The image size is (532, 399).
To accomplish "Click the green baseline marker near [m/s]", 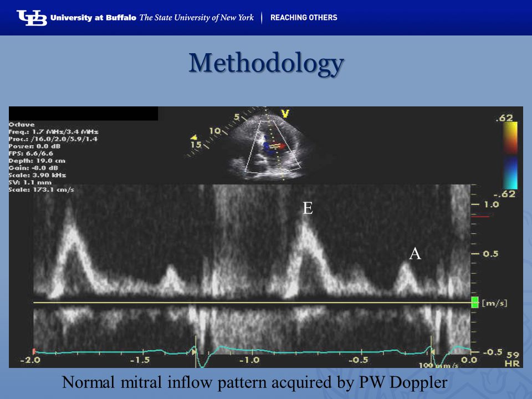I will point(475,303).
